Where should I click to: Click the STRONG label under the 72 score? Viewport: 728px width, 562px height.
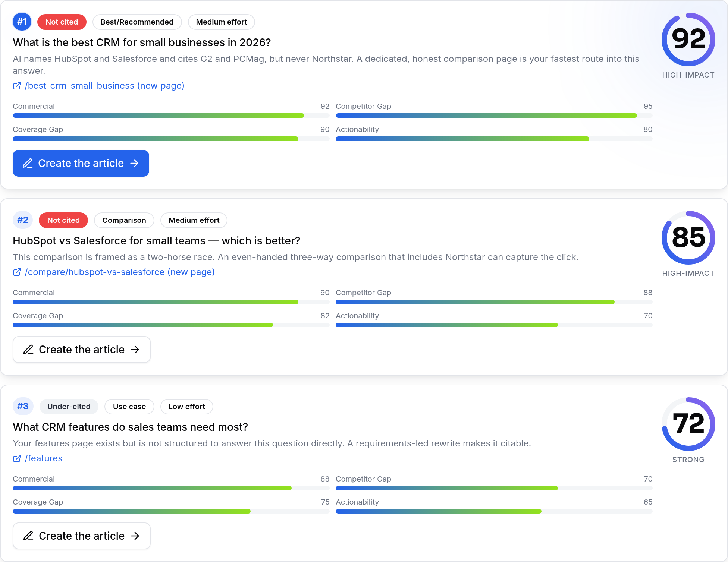point(688,460)
